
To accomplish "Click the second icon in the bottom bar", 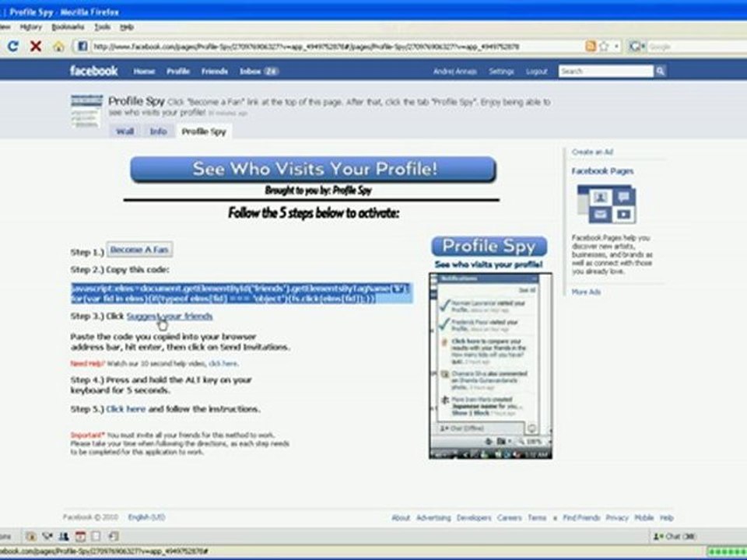I will 47,536.
